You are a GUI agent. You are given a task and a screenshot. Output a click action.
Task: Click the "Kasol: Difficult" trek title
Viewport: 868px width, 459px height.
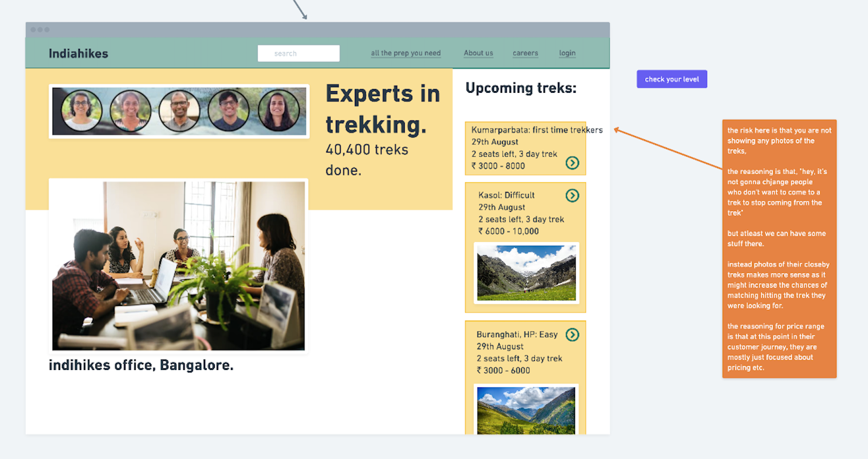click(x=507, y=195)
